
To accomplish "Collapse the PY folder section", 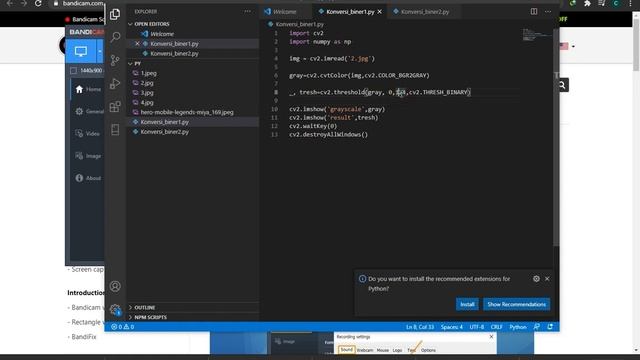I will tap(137, 64).
